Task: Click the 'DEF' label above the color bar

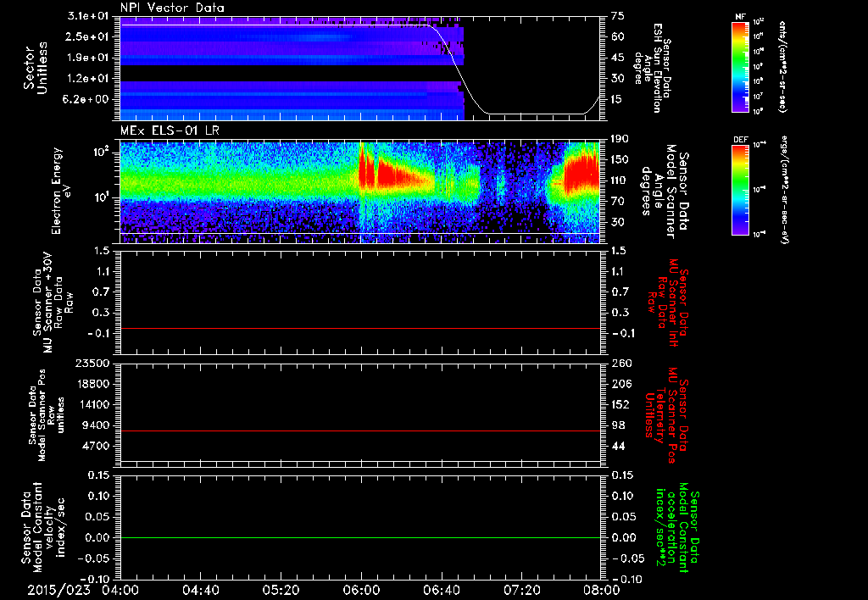Action: click(740, 140)
